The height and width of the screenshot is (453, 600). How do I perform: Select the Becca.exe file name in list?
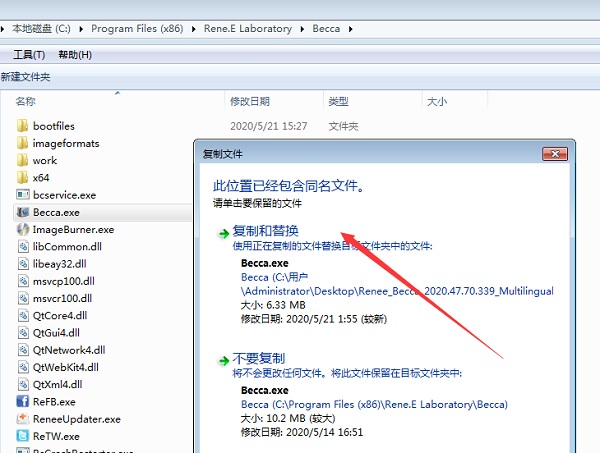point(56,212)
